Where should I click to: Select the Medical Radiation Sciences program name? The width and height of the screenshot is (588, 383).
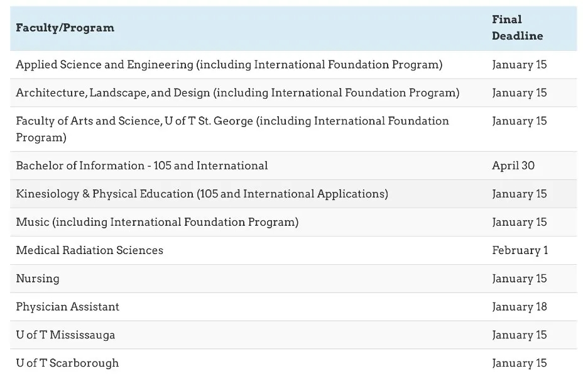[x=89, y=250]
